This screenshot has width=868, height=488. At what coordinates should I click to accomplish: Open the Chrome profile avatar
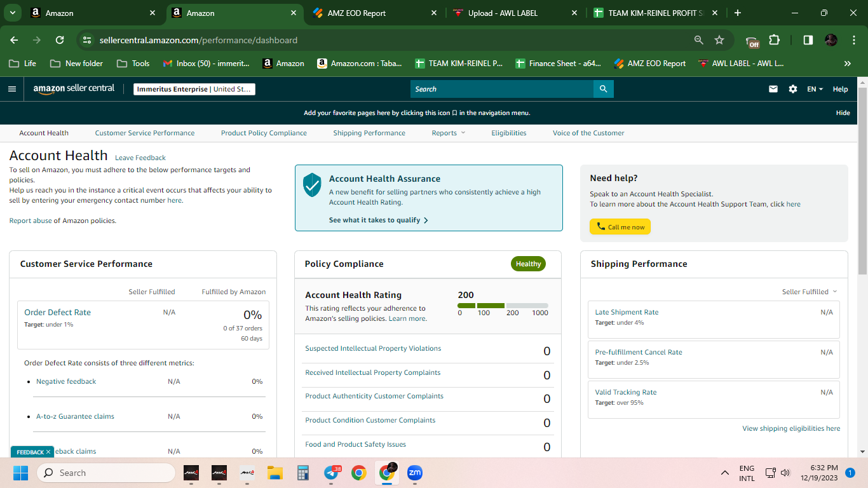pos(831,40)
